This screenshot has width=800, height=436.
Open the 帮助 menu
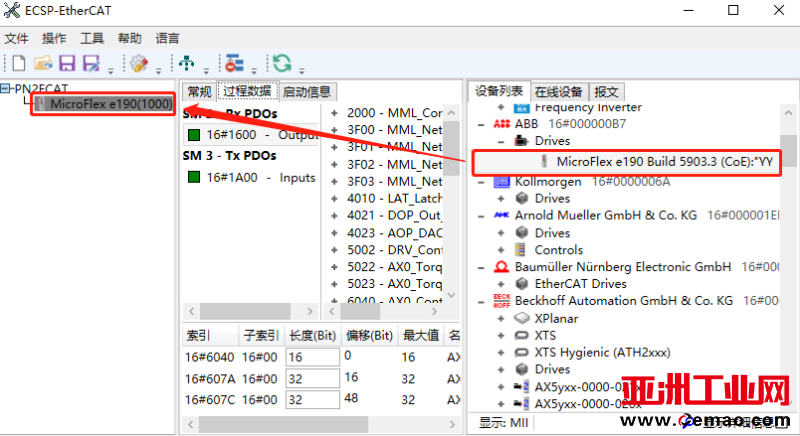130,38
